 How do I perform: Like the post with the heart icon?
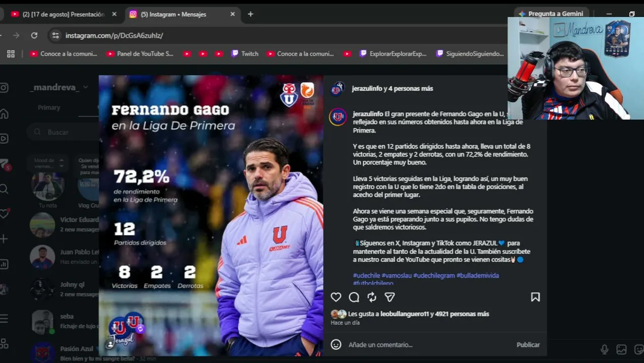336,297
